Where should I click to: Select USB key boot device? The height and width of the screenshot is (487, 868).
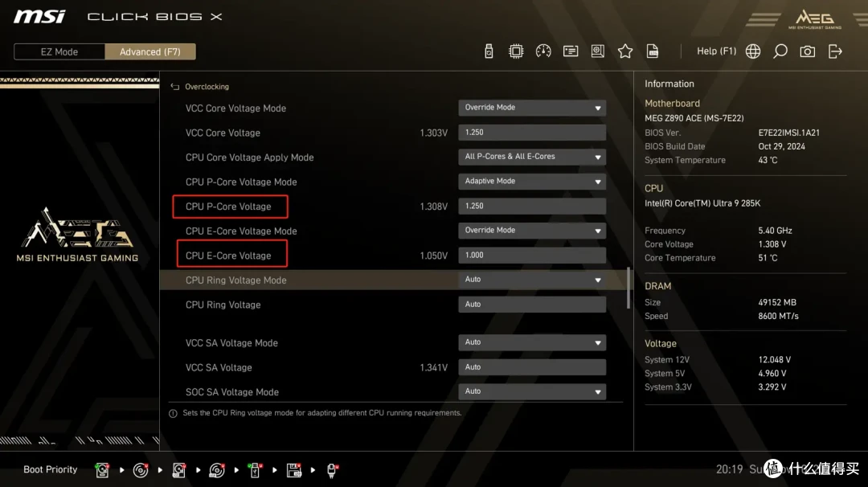click(x=256, y=470)
